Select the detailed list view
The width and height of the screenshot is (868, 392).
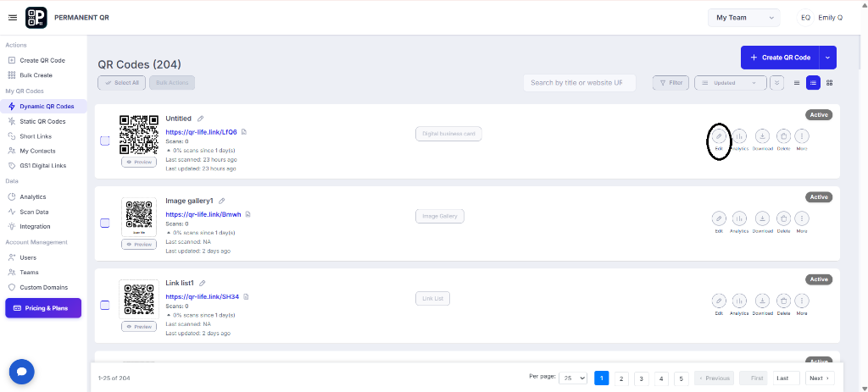[813, 83]
